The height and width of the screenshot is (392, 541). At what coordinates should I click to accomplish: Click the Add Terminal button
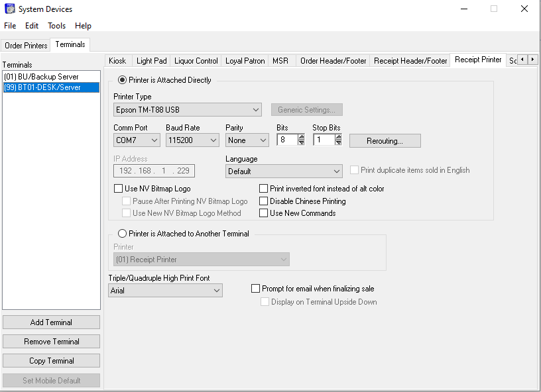[x=51, y=322]
